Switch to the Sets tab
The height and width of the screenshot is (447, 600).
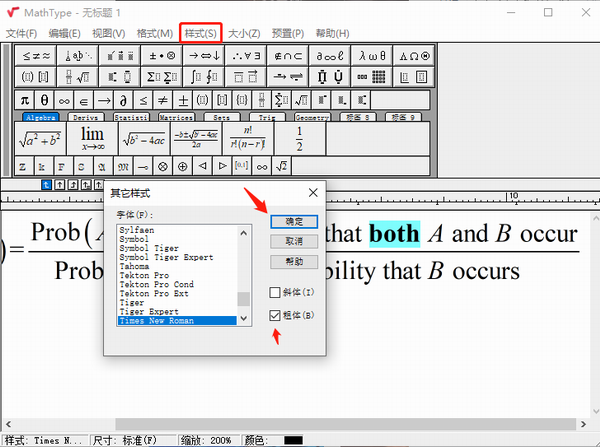tap(222, 117)
